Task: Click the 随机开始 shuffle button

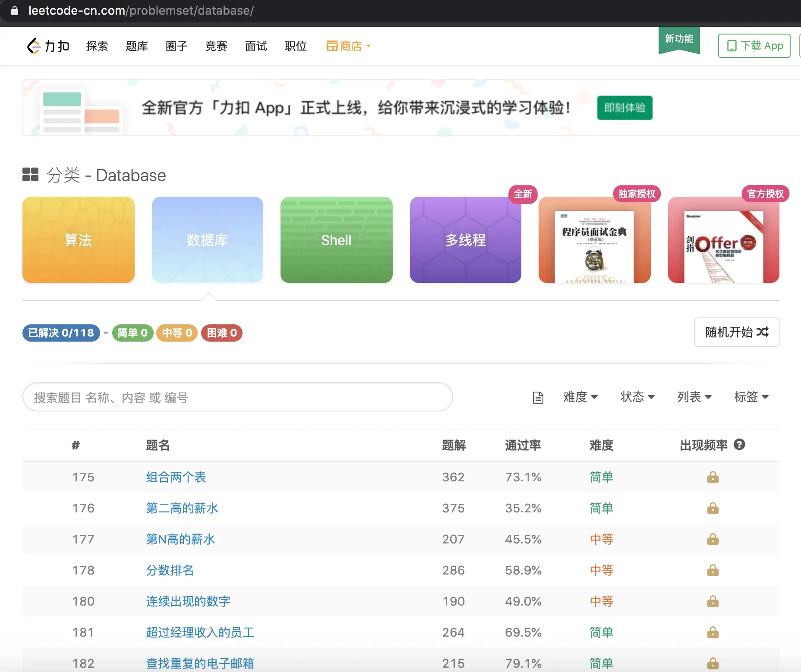Action: pyautogui.click(x=737, y=332)
